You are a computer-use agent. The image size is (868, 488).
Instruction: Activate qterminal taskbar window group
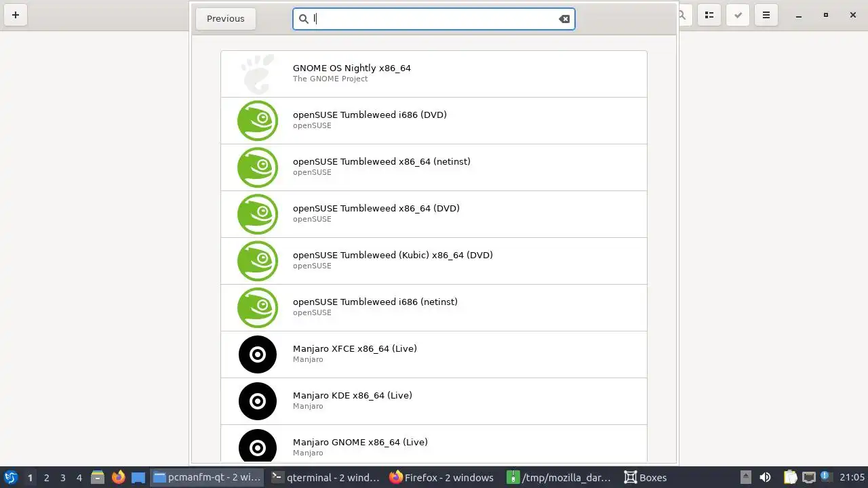coord(325,477)
